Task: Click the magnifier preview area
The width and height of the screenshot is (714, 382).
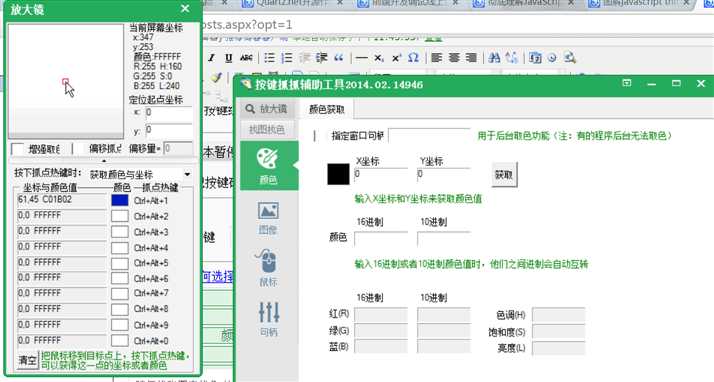Action: click(x=66, y=81)
